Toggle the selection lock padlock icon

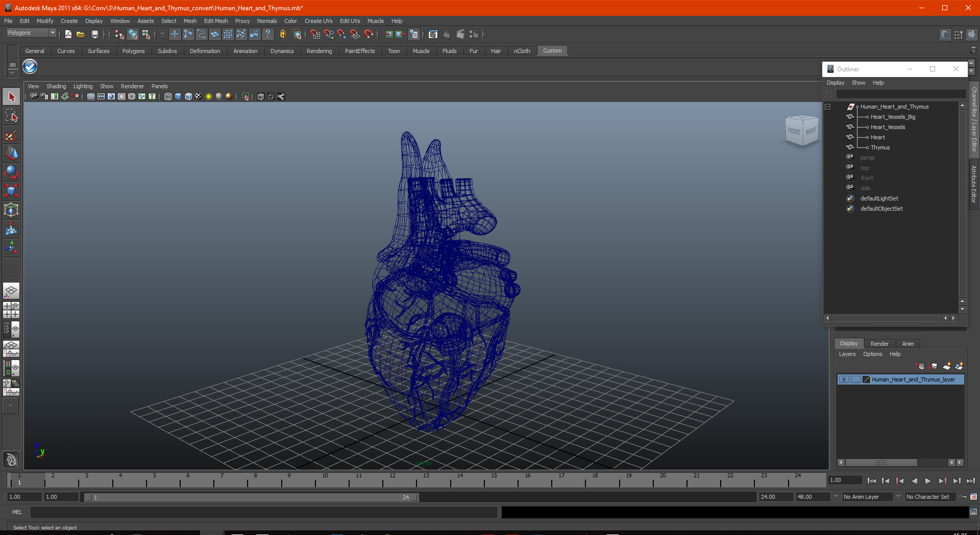[282, 34]
